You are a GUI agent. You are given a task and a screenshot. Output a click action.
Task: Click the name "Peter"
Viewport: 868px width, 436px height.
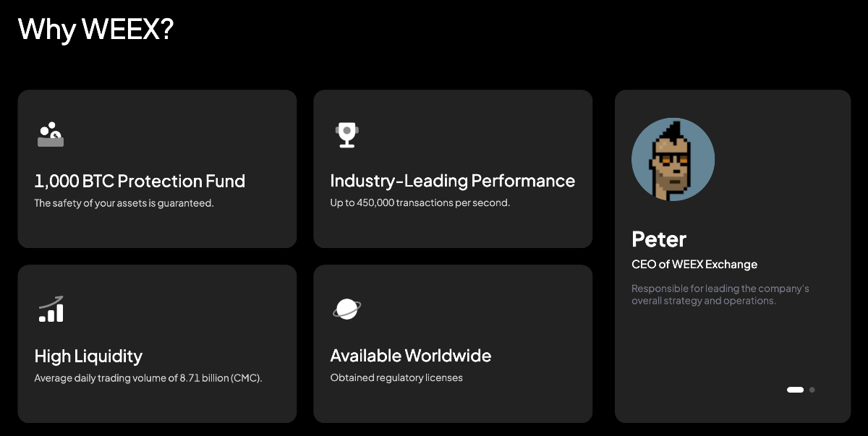[659, 239]
